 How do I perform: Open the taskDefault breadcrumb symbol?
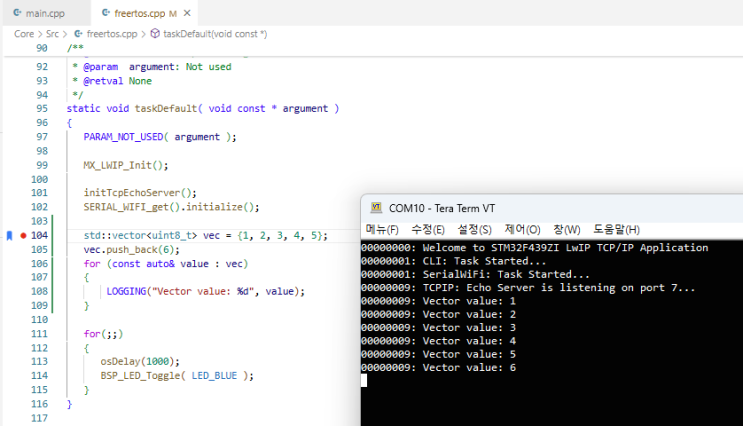click(215, 34)
